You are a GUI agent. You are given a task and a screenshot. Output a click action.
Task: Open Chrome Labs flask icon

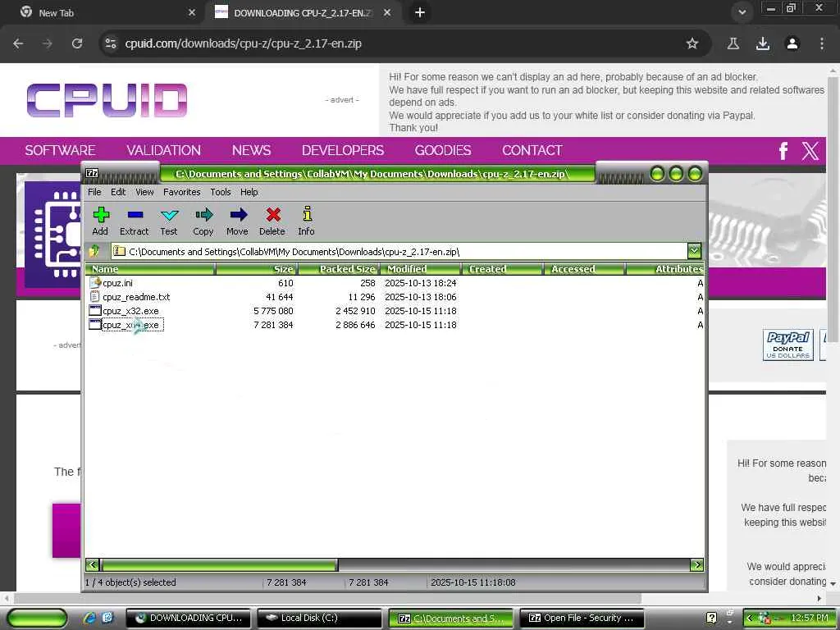[x=733, y=43]
